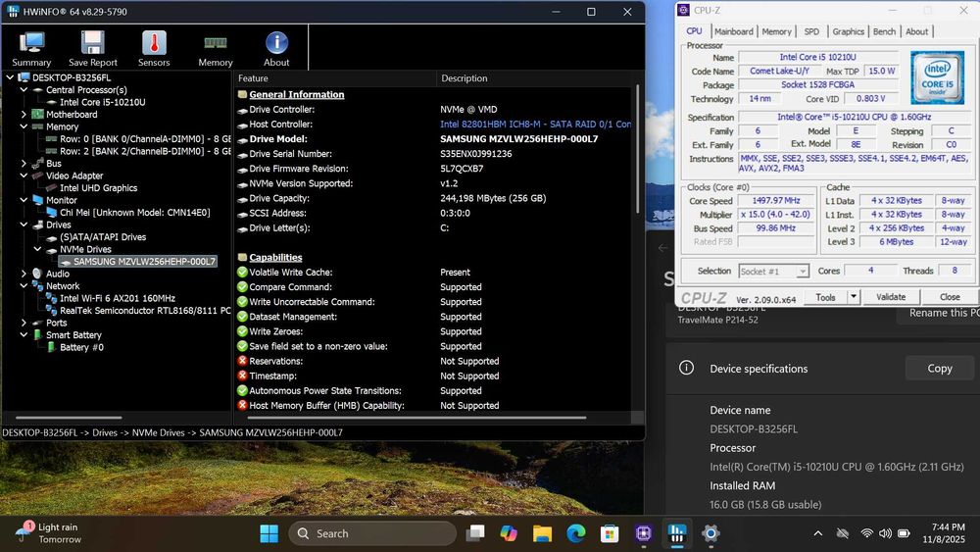Expand the Audio tree node

coord(24,274)
